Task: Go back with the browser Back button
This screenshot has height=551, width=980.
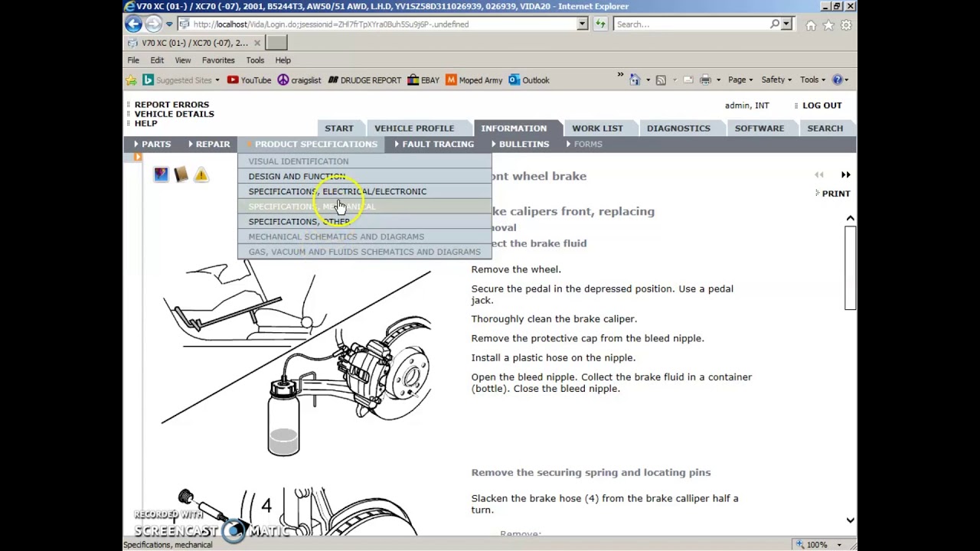Action: point(133,24)
